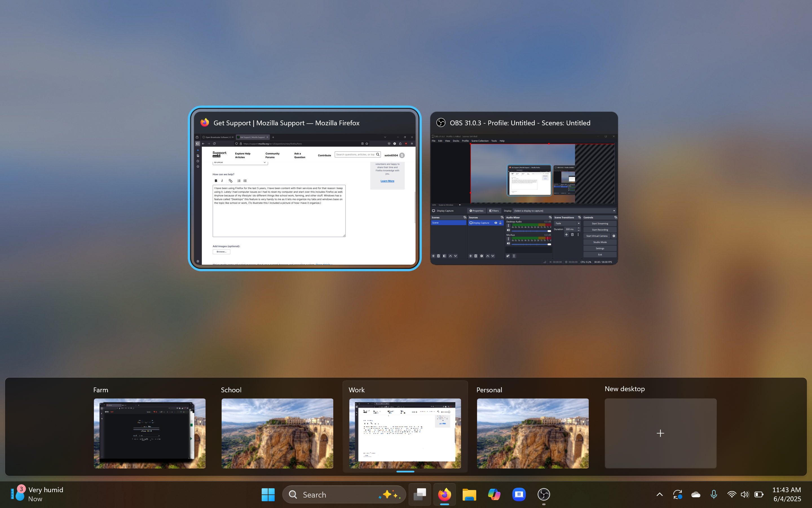Viewport: 812px width, 508px height.
Task: Select the OBS 31.0.3 window title in Task View
Action: click(520, 123)
